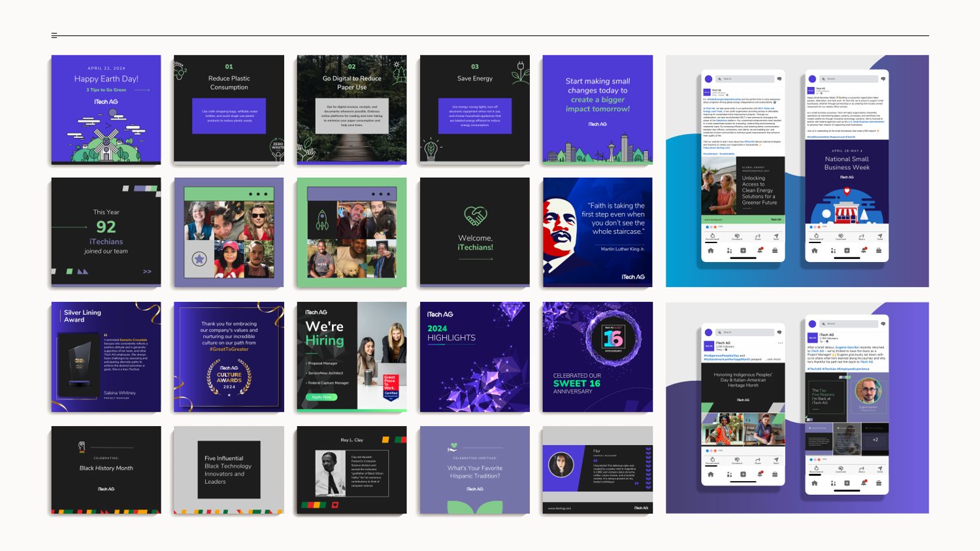980x551 pixels.
Task: Tap briefcase jobs icon in Clean Energy phone
Action: 775,250
